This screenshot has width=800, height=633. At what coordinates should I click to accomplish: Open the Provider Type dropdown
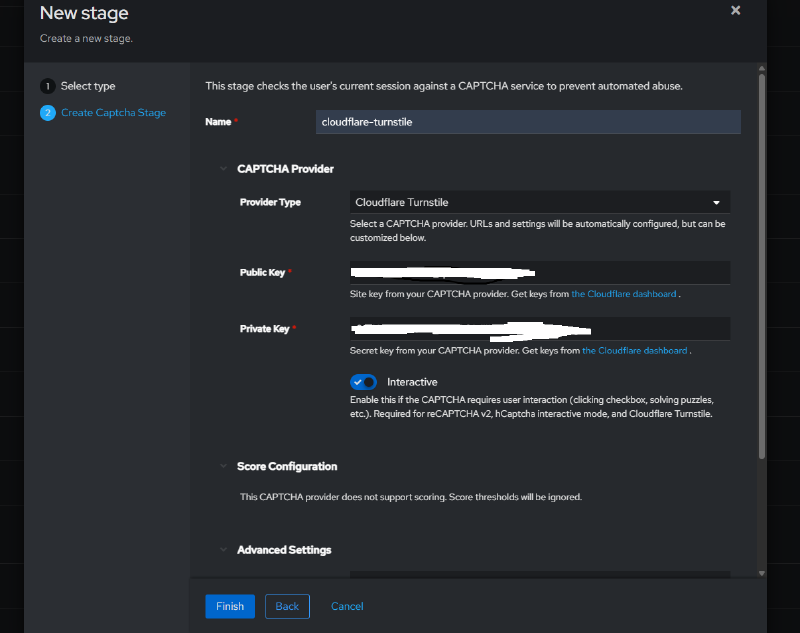[540, 202]
